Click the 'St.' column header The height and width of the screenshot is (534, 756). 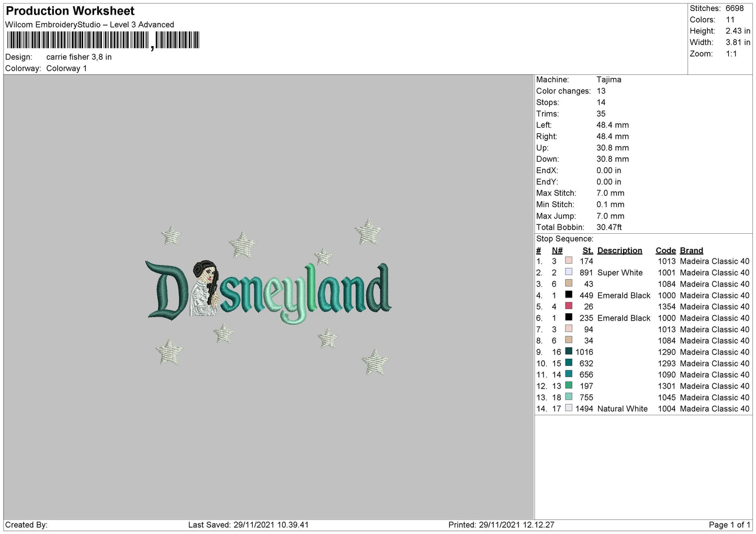pos(588,251)
